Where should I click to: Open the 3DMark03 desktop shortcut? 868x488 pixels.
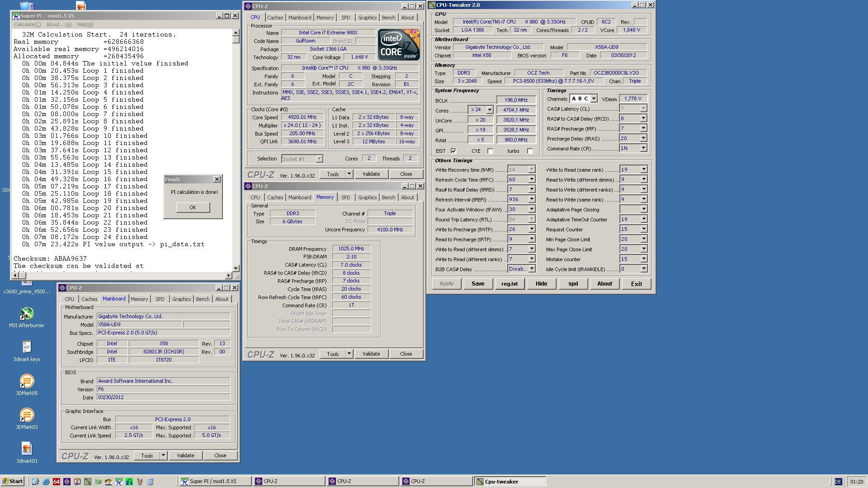(27, 419)
